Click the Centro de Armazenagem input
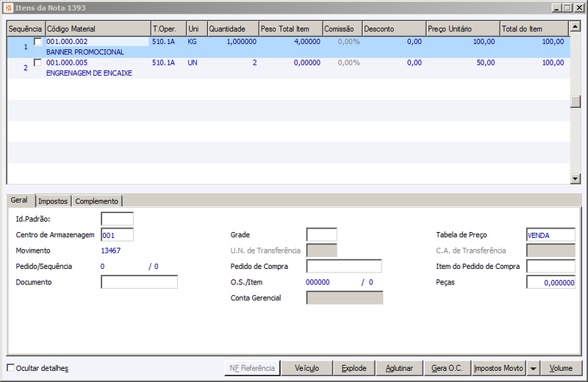588x382 pixels. coord(117,235)
